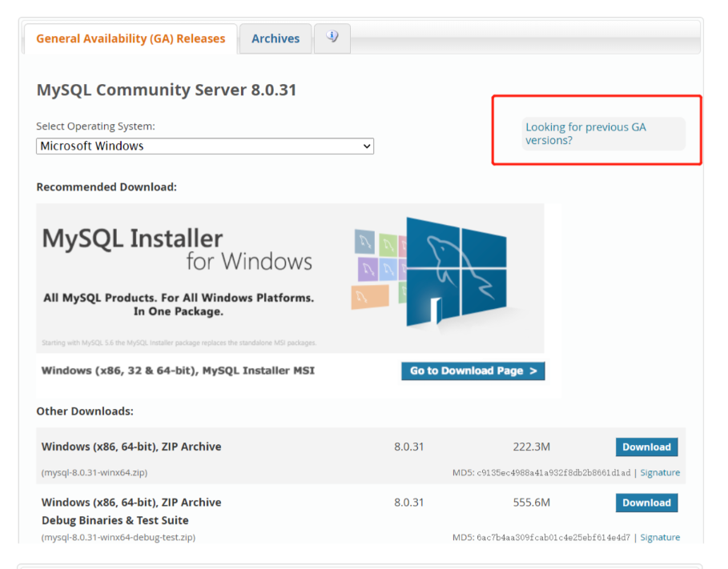The height and width of the screenshot is (569, 728).
Task: Open Signature link for mysql-8.0.31-winx64.zip
Action: tap(660, 472)
